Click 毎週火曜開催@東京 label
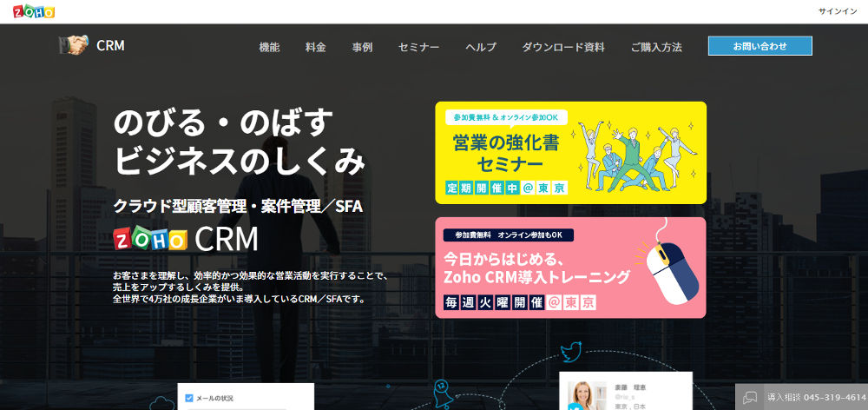This screenshot has width=868, height=410. click(x=520, y=302)
